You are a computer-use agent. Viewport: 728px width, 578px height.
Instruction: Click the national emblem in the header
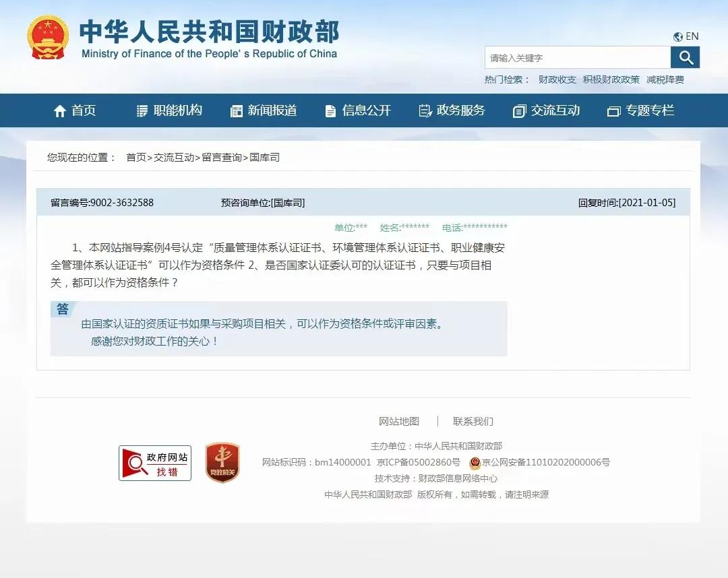click(46, 34)
